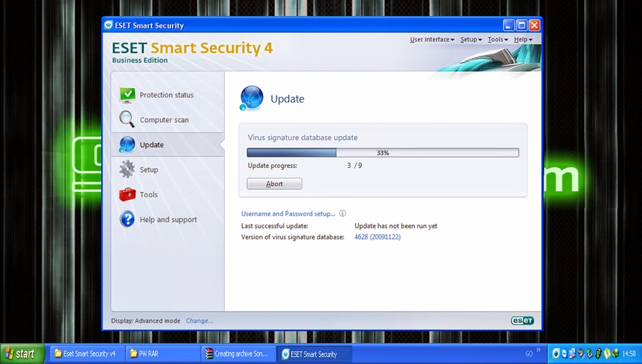642x364 pixels.
Task: Click the ESET logo at window bottom
Action: click(523, 321)
